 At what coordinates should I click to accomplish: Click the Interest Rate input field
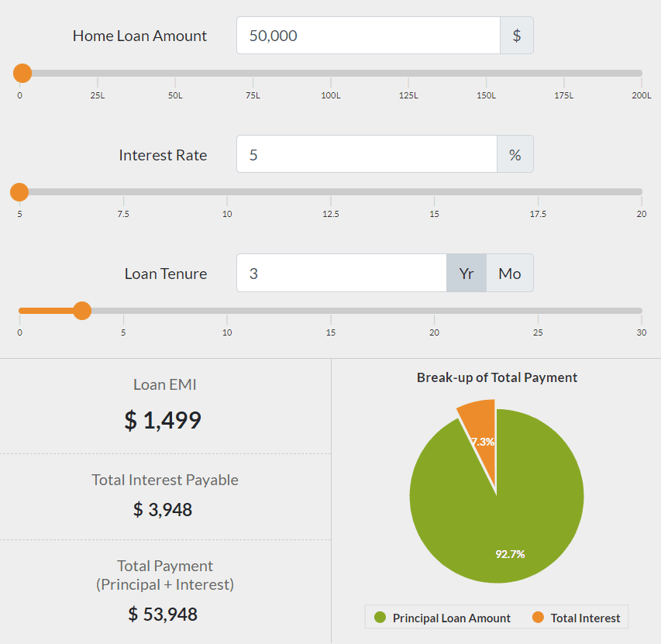click(x=367, y=153)
